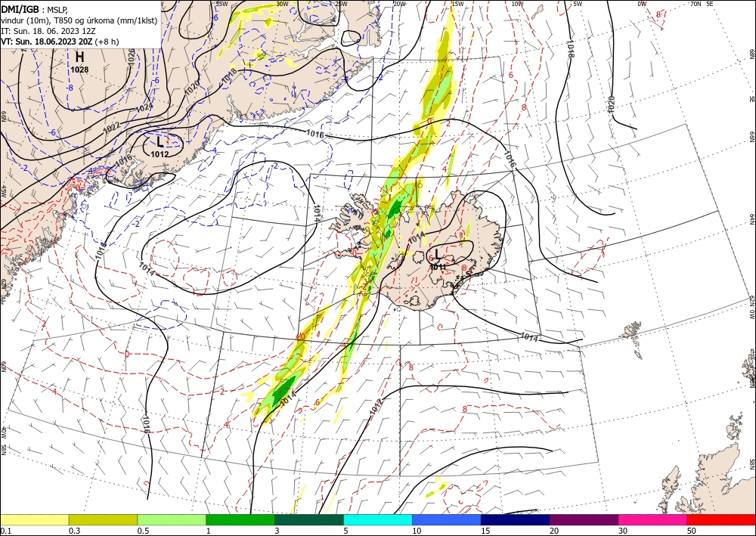Click the '1026' isobar label

[131, 57]
